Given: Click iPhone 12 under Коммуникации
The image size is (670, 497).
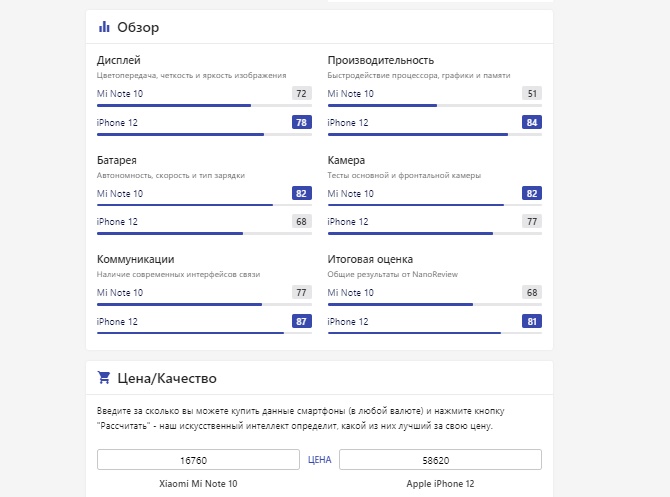Looking at the screenshot, I should [118, 322].
